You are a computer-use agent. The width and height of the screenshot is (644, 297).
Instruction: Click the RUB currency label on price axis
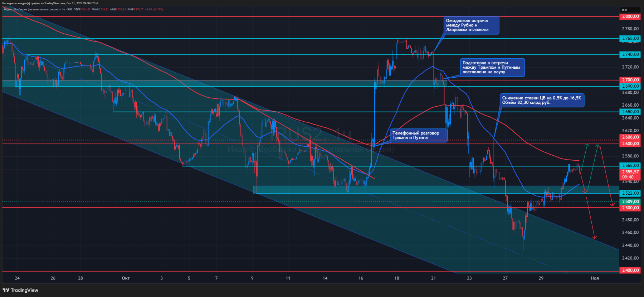pyautogui.click(x=625, y=10)
